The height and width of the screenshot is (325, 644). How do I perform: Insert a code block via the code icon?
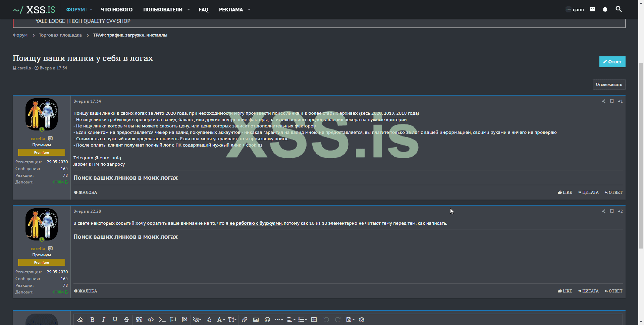150,320
